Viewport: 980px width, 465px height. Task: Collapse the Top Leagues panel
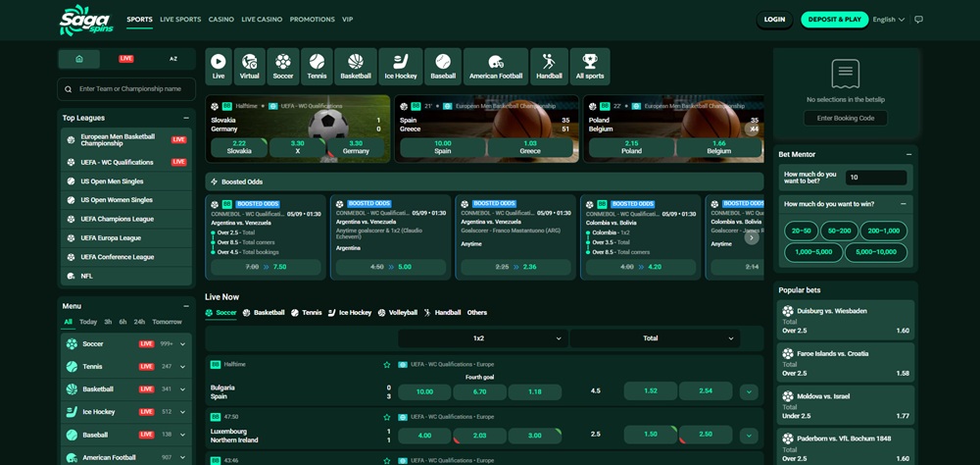click(185, 118)
